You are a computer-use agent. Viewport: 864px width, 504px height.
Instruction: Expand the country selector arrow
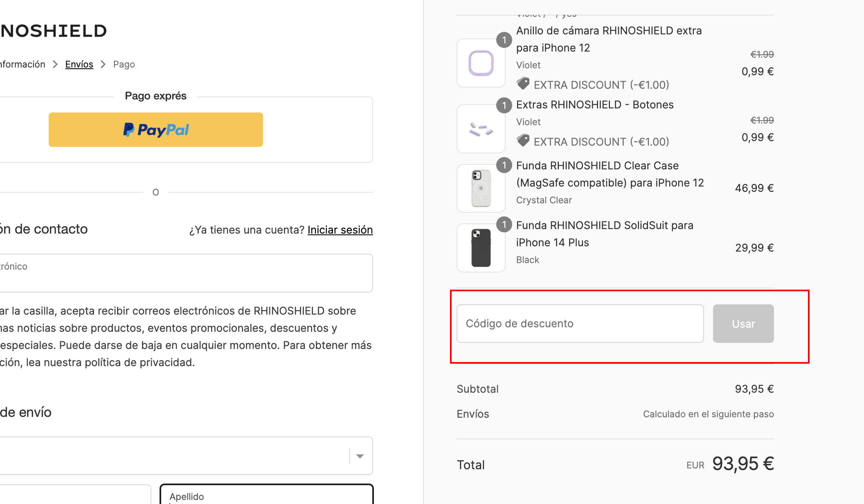click(x=360, y=455)
